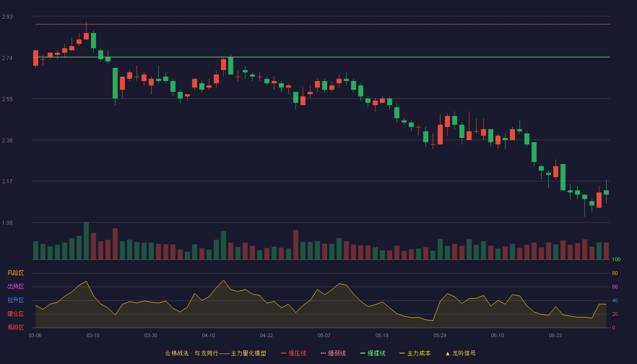Click the 03-30 date label
637x364 pixels.
click(x=151, y=335)
